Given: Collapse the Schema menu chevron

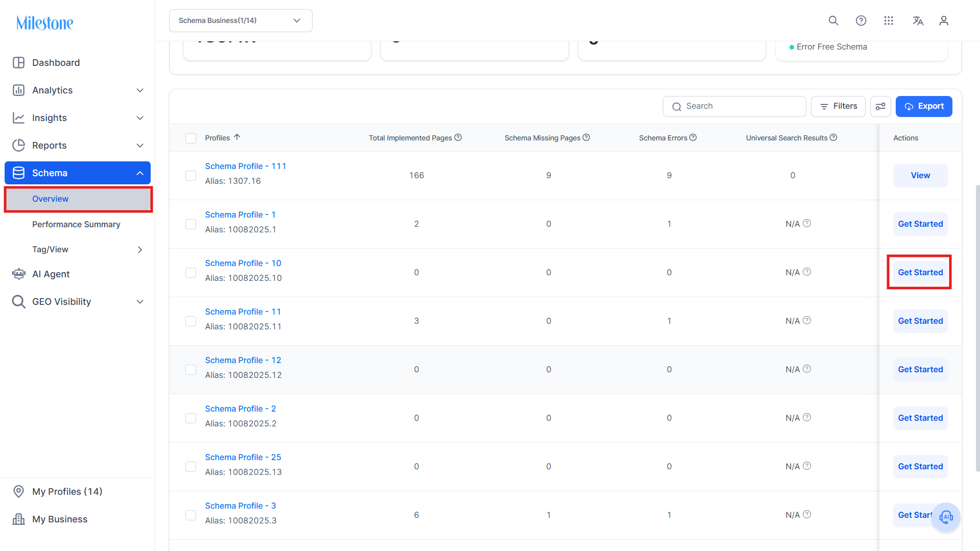Looking at the screenshot, I should (140, 173).
